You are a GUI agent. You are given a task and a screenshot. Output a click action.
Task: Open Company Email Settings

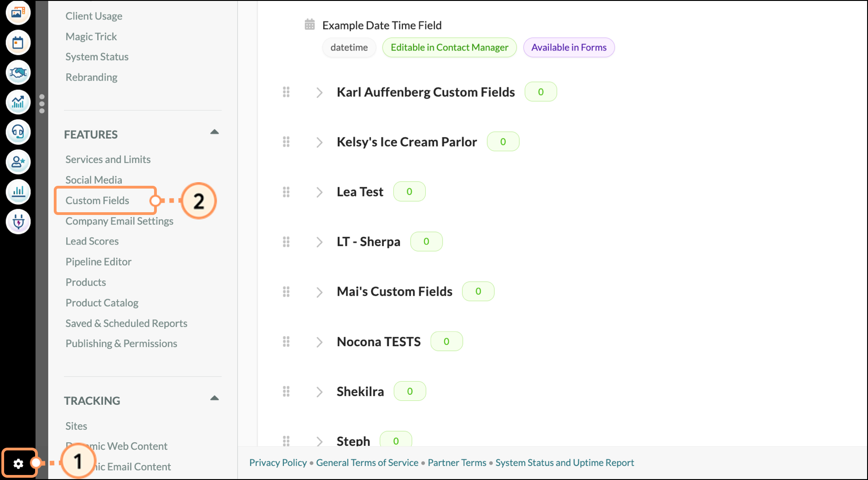point(119,221)
